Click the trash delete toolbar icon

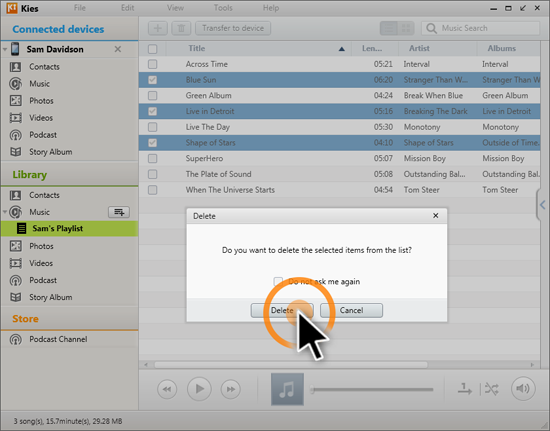pyautogui.click(x=181, y=28)
